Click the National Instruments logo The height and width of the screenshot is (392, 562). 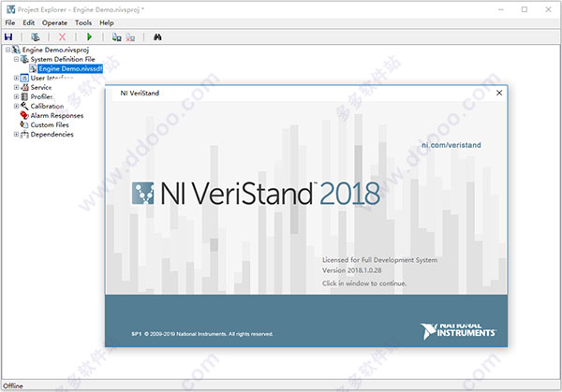click(458, 331)
